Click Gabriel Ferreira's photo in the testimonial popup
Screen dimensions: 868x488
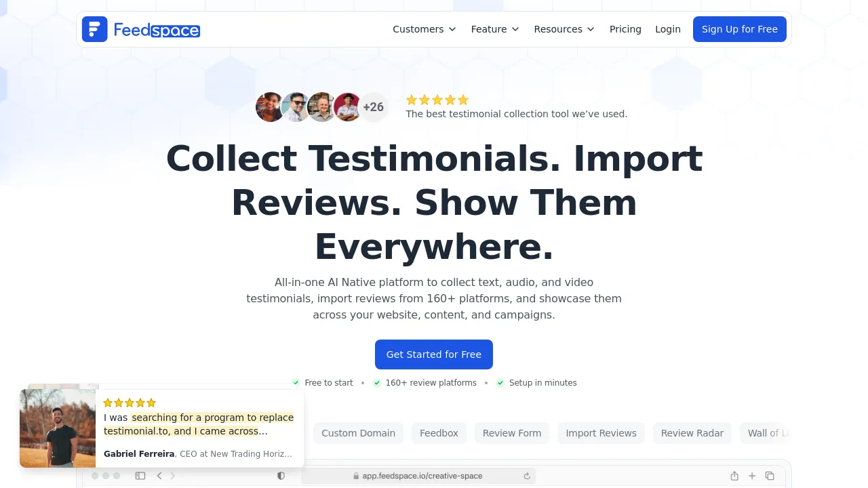click(x=58, y=428)
